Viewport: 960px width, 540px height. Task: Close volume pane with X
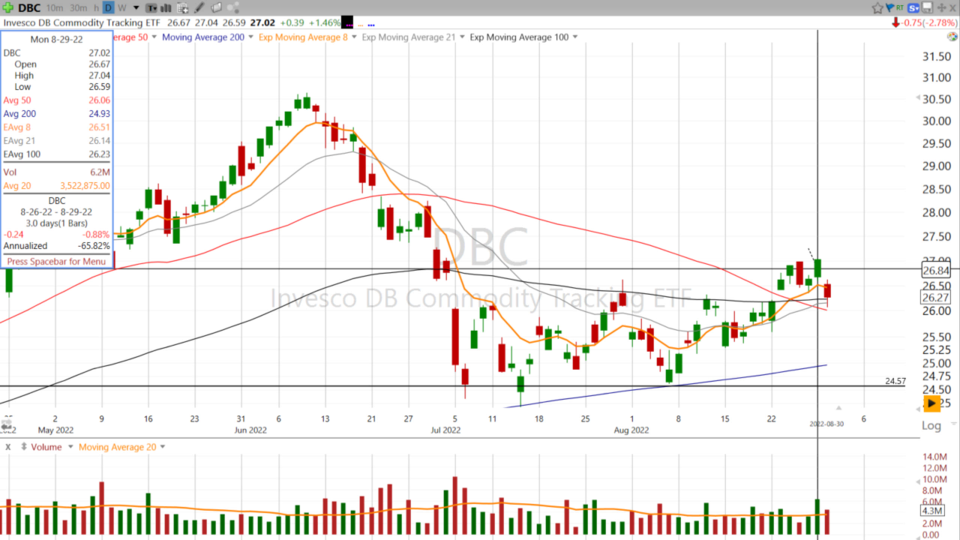click(x=8, y=447)
